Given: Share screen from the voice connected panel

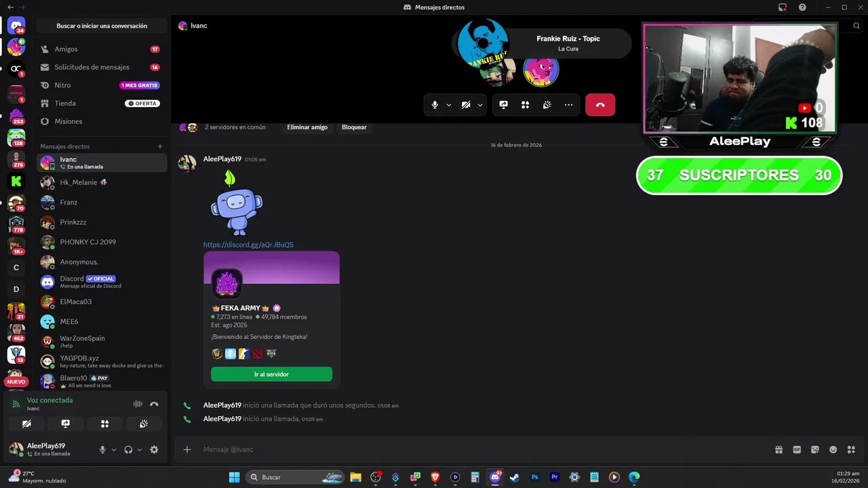Looking at the screenshot, I should (x=66, y=424).
